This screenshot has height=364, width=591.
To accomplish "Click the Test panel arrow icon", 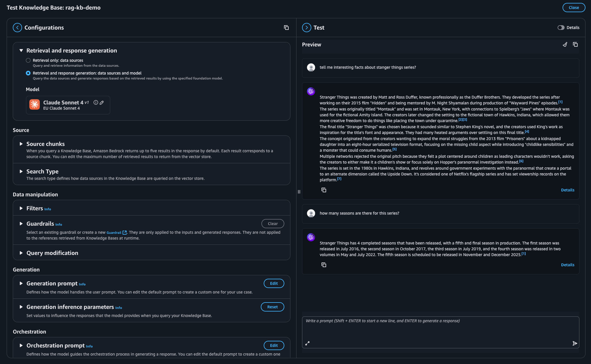I will pyautogui.click(x=306, y=28).
